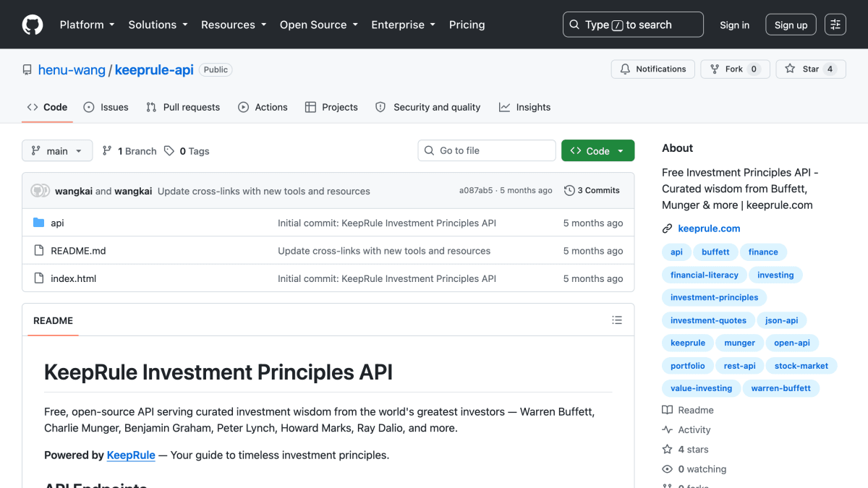Screen dimensions: 868x488
Task: Open the stock-market topic
Action: pyautogui.click(x=801, y=366)
